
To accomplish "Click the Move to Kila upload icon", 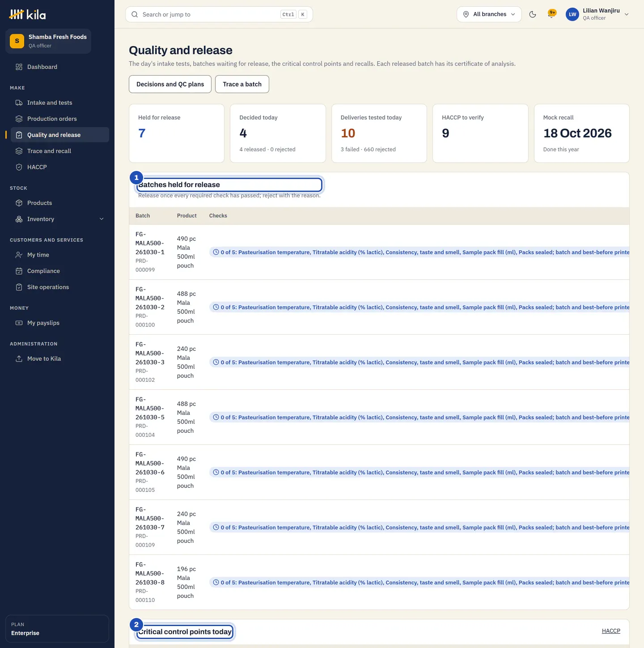I will [19, 358].
